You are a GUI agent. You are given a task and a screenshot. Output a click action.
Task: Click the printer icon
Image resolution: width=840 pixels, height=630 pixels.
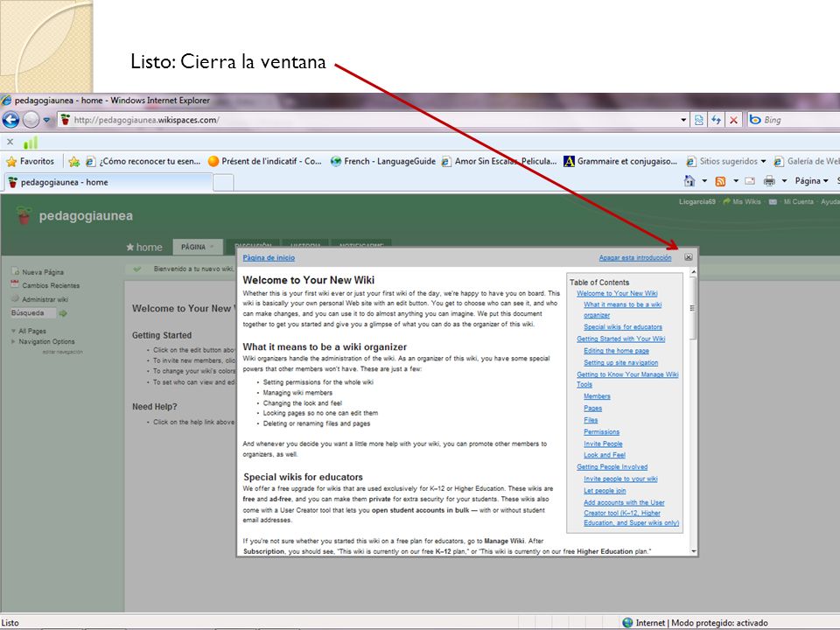tap(769, 181)
